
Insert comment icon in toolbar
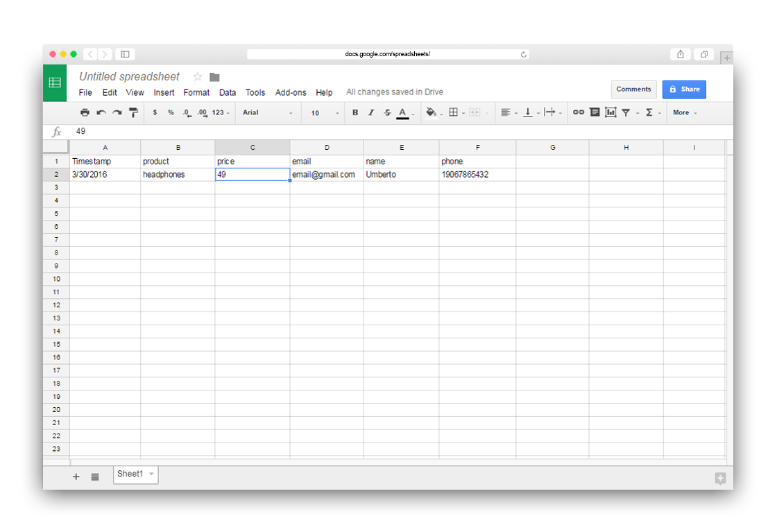(595, 112)
